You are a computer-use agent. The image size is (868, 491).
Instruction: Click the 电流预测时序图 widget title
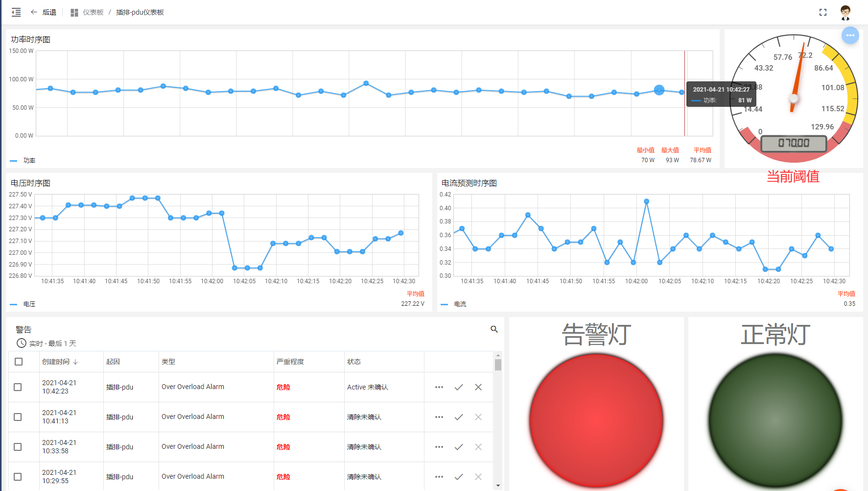469,183
